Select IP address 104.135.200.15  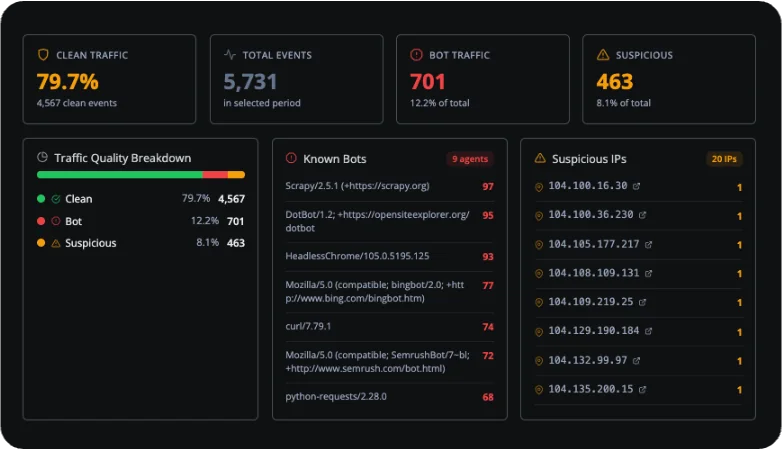[590, 389]
